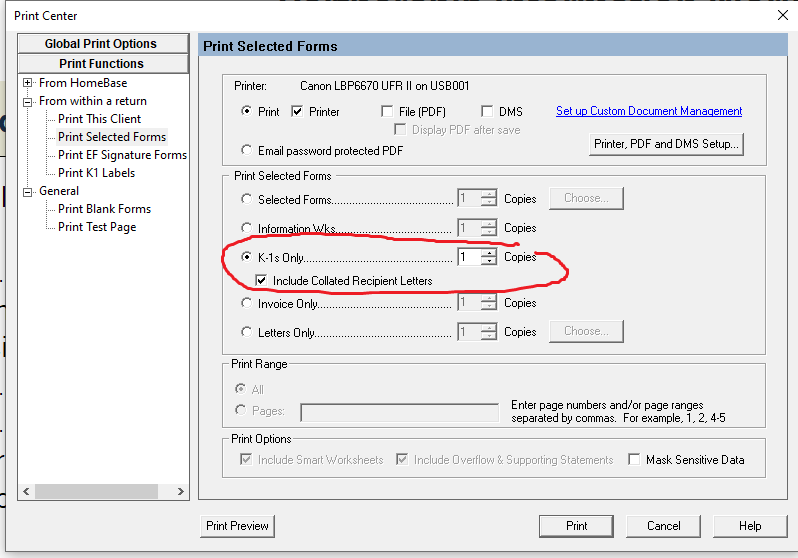The height and width of the screenshot is (558, 798).
Task: Open Global Print Options section
Action: tap(101, 44)
